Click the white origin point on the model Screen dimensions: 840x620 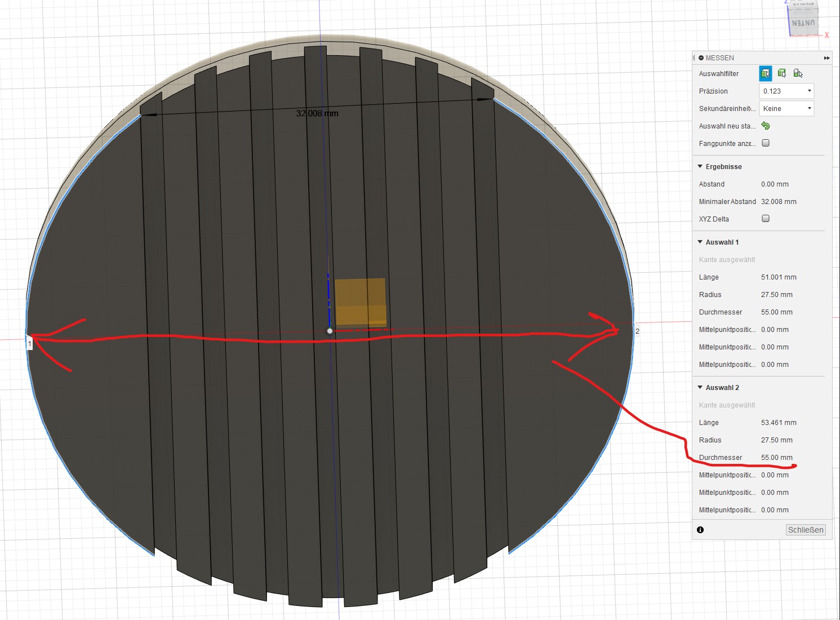(330, 331)
